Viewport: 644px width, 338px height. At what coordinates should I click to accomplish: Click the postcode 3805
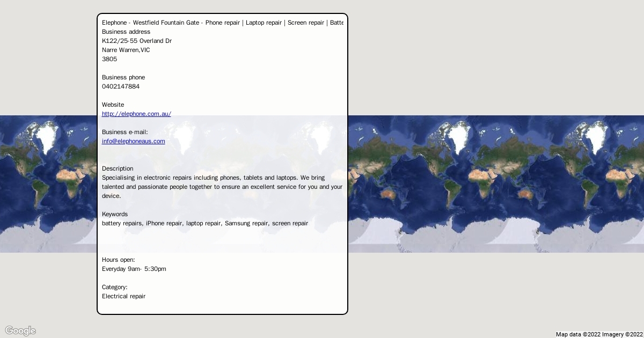click(109, 59)
